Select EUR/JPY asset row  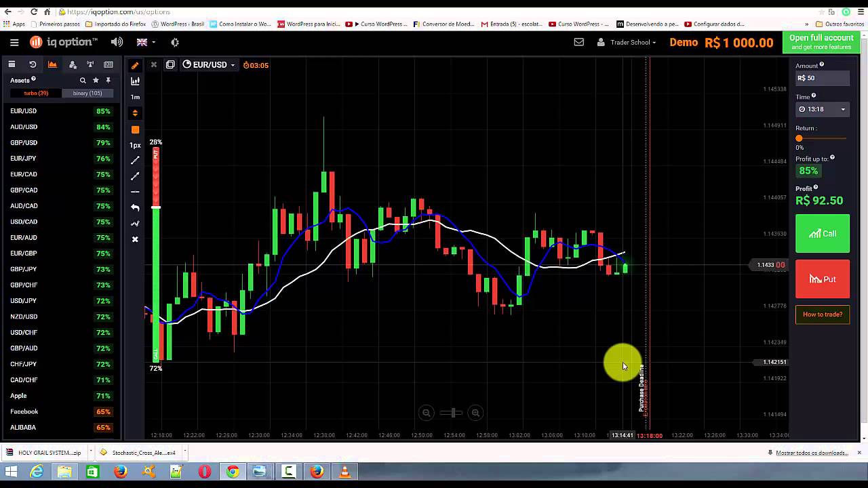(x=61, y=159)
